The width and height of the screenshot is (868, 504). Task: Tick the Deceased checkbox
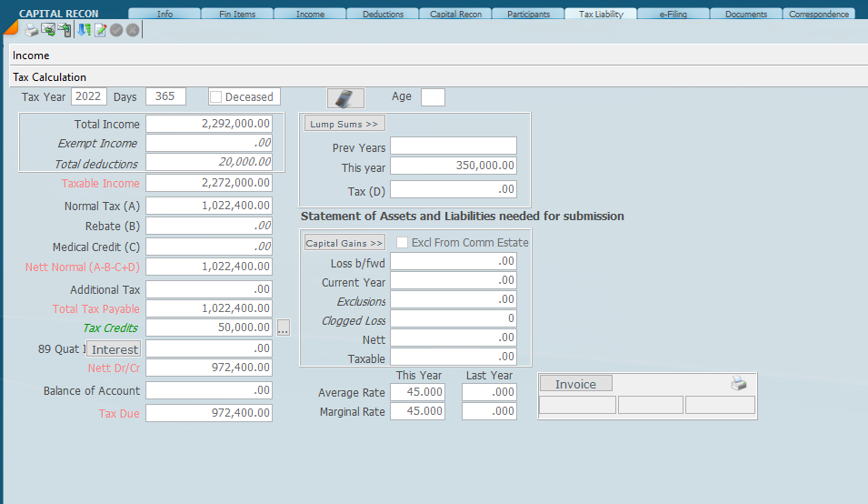[216, 97]
